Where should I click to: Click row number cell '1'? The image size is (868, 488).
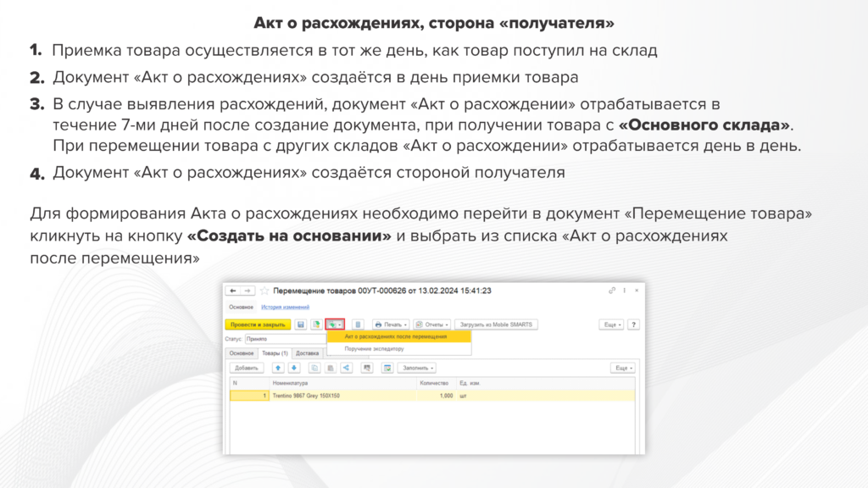coord(250,396)
